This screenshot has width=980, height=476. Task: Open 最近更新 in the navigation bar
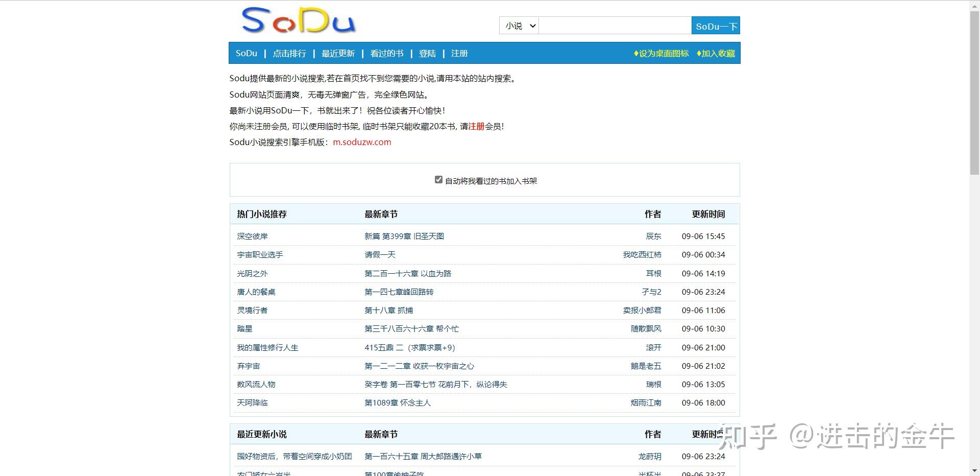pyautogui.click(x=338, y=53)
